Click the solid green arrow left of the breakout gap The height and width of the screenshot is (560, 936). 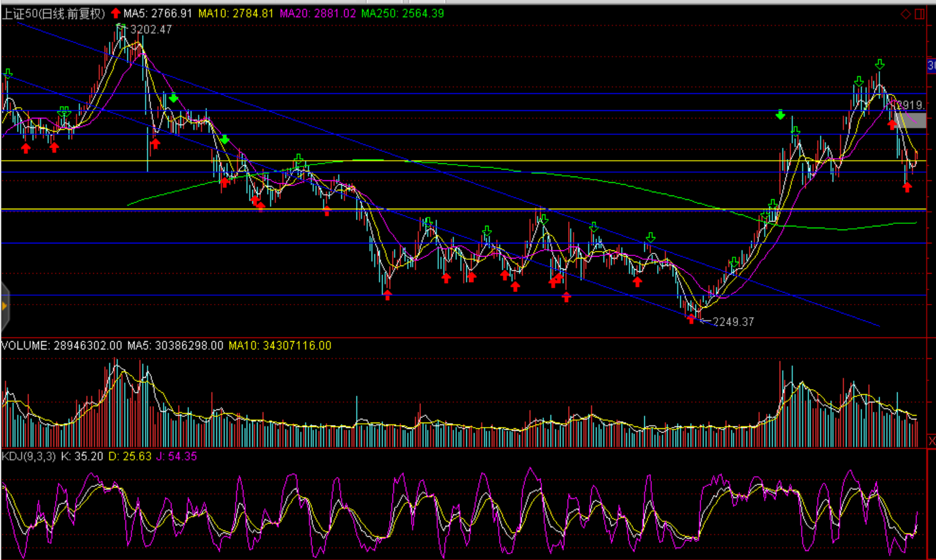pyautogui.click(x=781, y=115)
